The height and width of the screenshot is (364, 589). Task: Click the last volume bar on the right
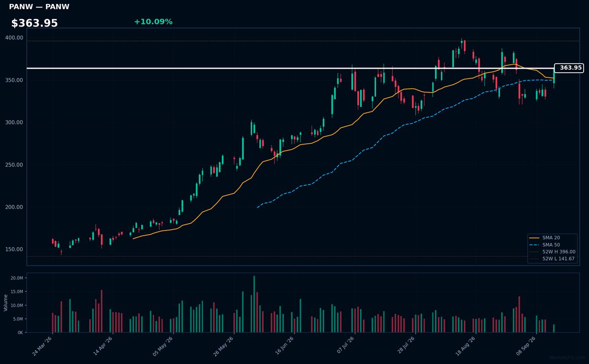[x=554, y=329]
